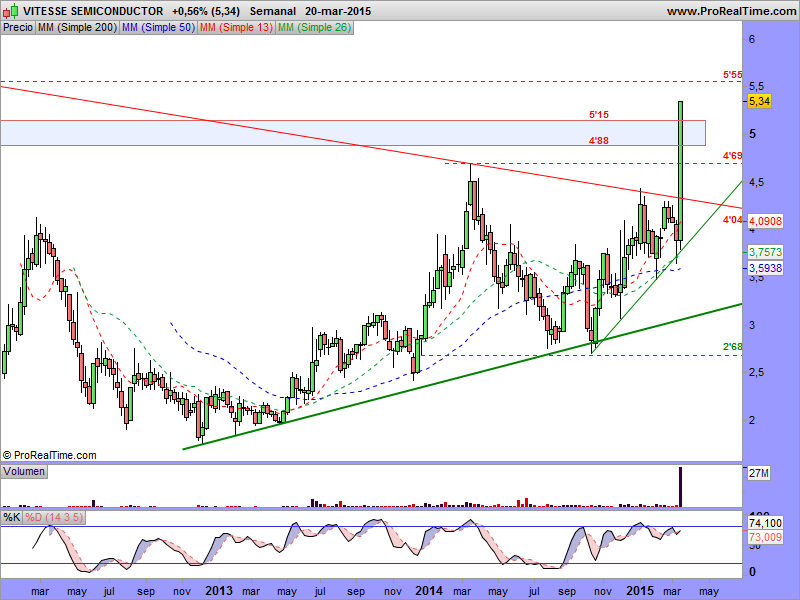Click the VITESSE SEMICONDUCTOR title text

pos(93,11)
